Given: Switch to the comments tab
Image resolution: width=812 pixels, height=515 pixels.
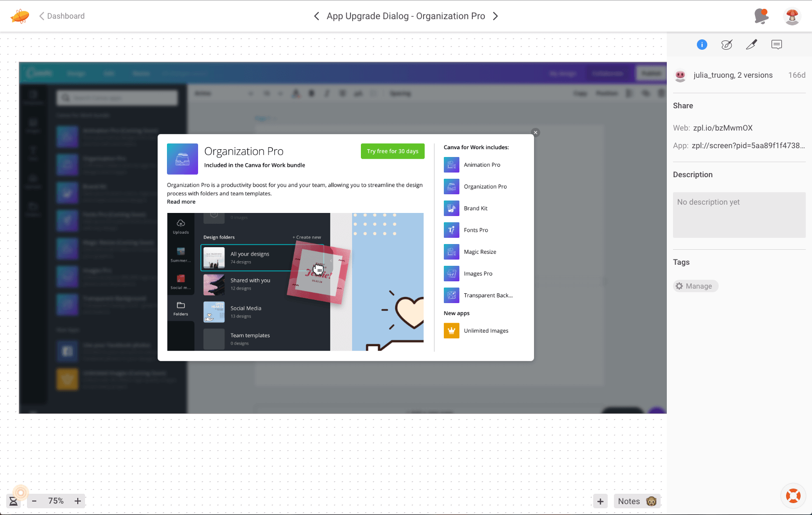Looking at the screenshot, I should [776, 45].
